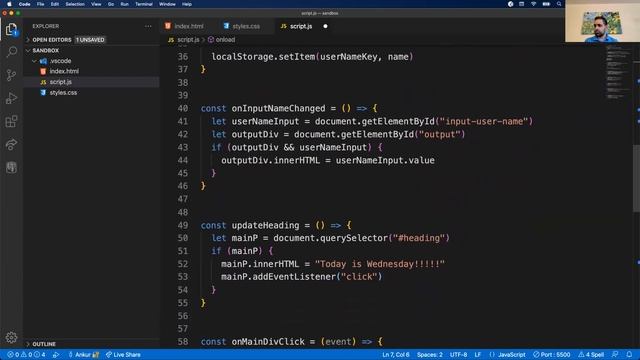Open the Explorer view in the activity bar
The height and width of the screenshot is (360, 640).
point(11,29)
